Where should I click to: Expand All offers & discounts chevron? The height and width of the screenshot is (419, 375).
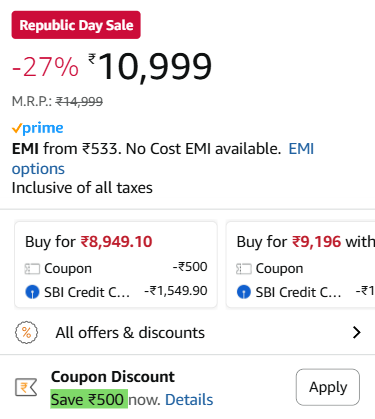[x=357, y=332]
